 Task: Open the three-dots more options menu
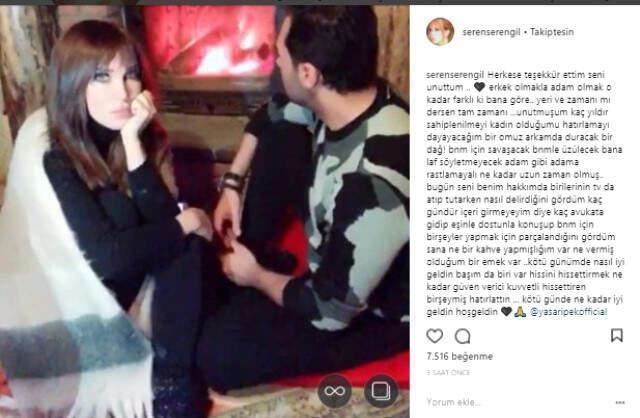tap(620, 402)
